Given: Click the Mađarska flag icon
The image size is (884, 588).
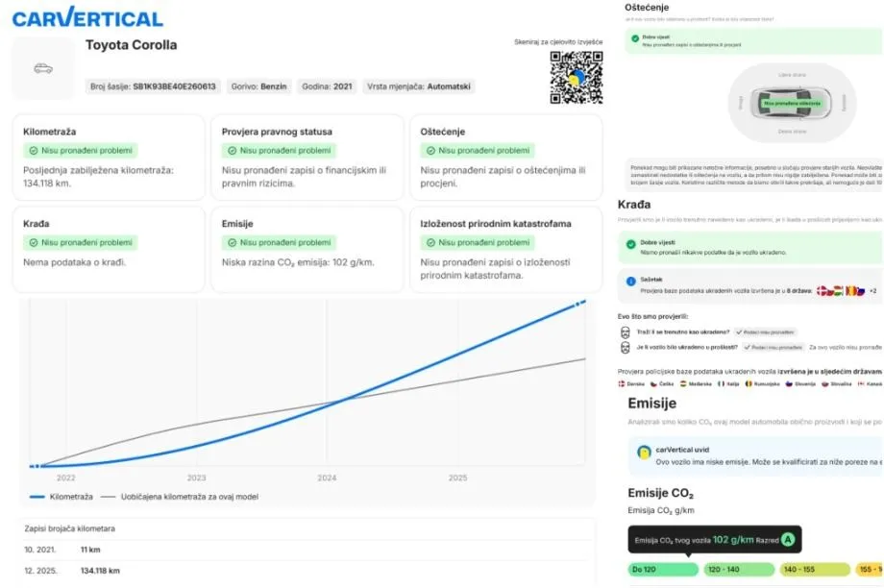Looking at the screenshot, I should [x=683, y=384].
